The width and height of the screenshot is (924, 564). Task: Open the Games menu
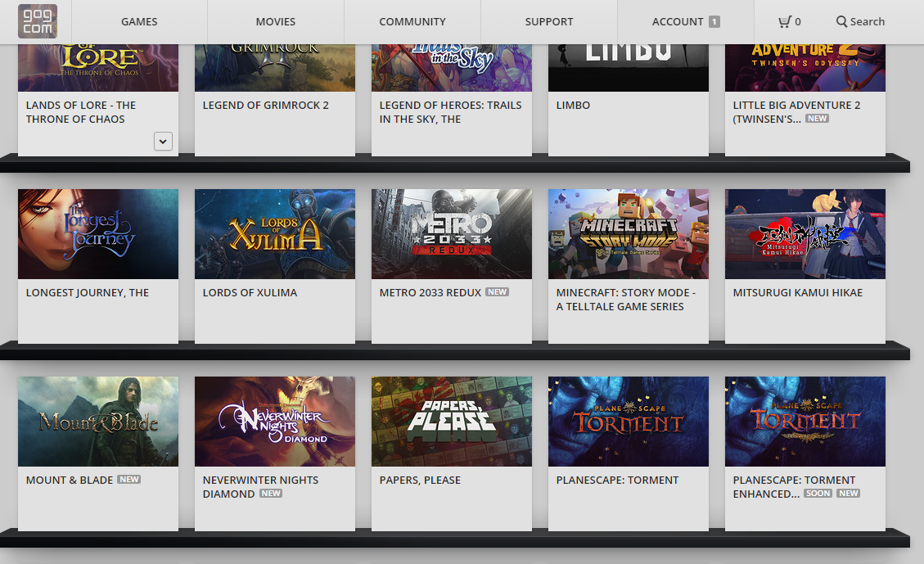click(x=139, y=22)
